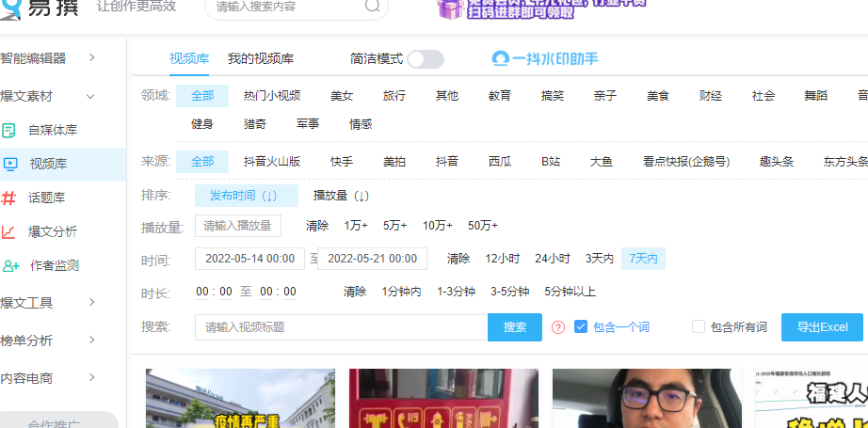
Task: Click the 作者监测 person icon
Action: click(x=10, y=265)
